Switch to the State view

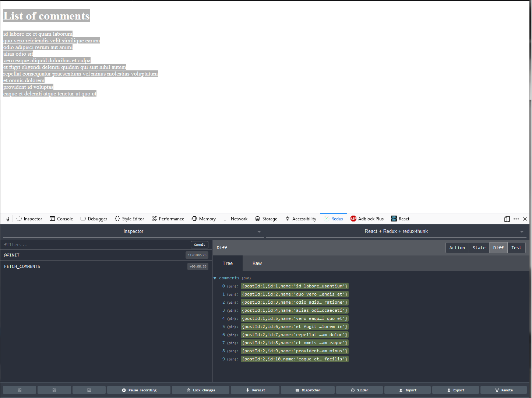[479, 248]
